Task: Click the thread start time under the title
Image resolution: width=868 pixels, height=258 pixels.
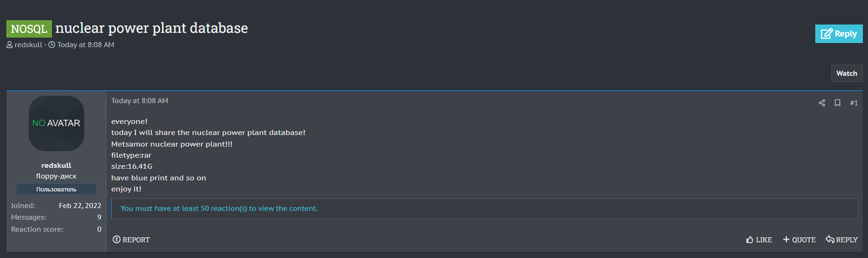Action: click(x=86, y=45)
